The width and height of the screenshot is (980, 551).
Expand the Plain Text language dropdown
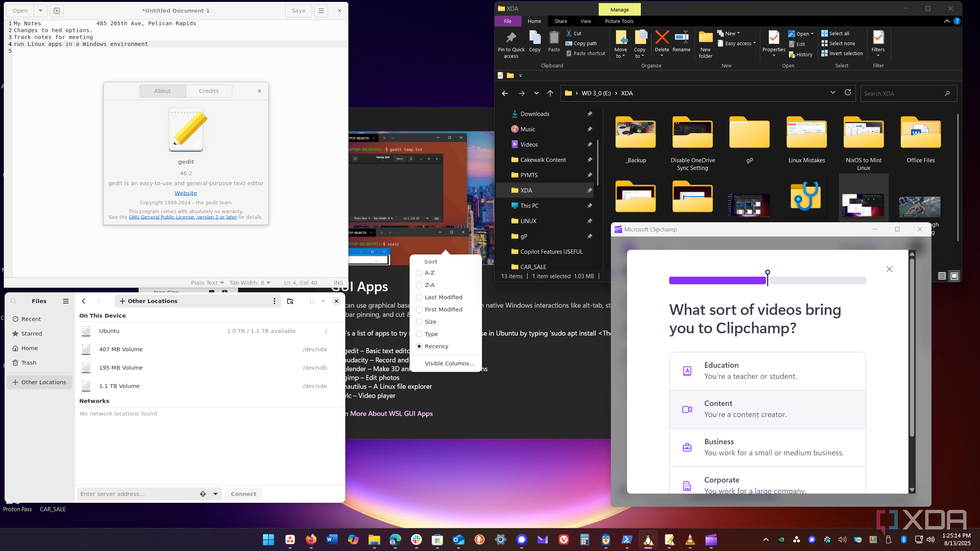pyautogui.click(x=207, y=283)
